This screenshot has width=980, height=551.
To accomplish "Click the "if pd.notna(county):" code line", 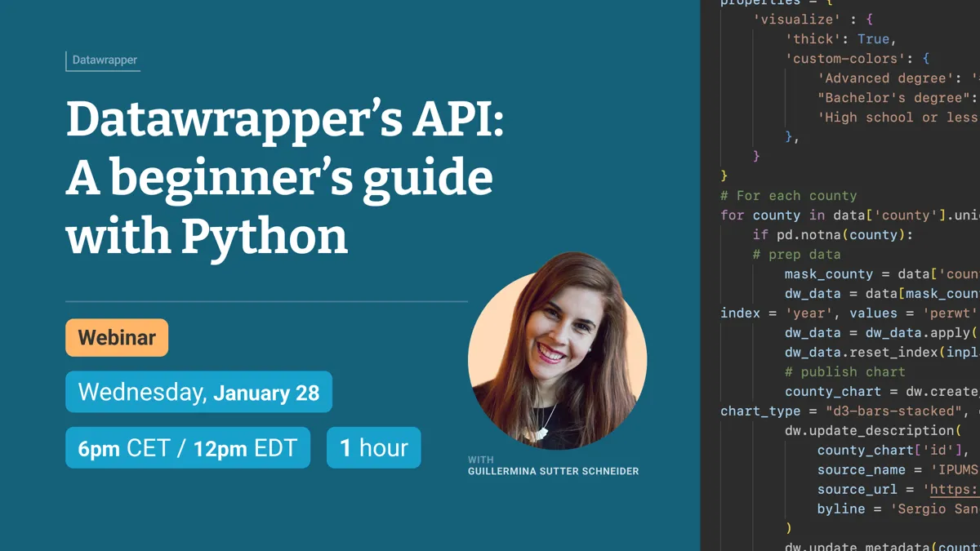I will point(832,235).
